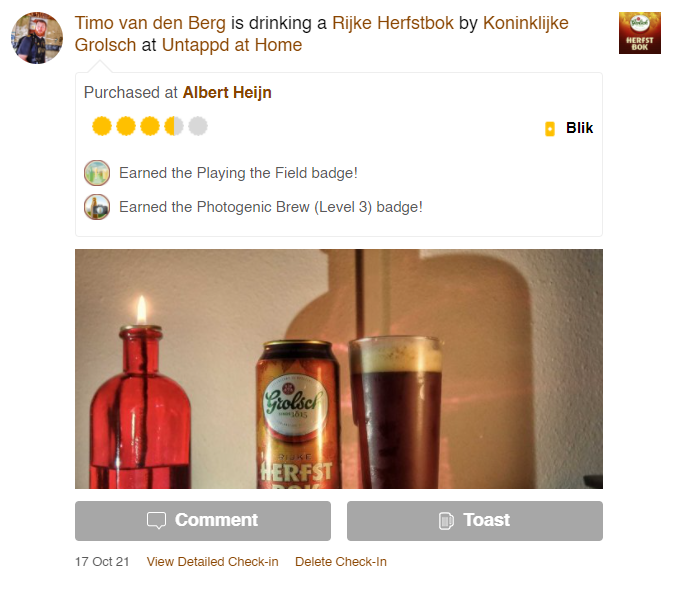Screen dimensions: 673x590
Task: Open the Untappd at Home venue link
Action: [x=232, y=45]
